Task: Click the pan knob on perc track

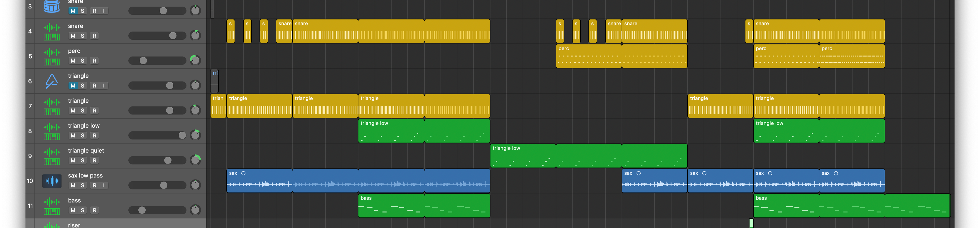Action: (195, 61)
